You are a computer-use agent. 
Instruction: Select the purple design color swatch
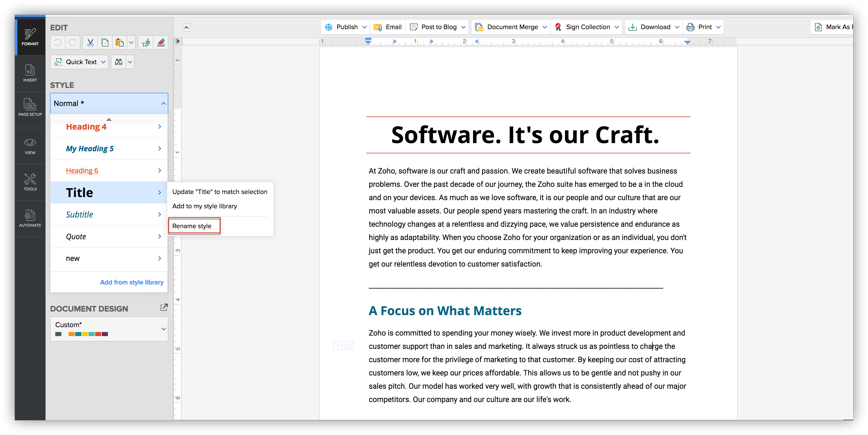click(105, 334)
